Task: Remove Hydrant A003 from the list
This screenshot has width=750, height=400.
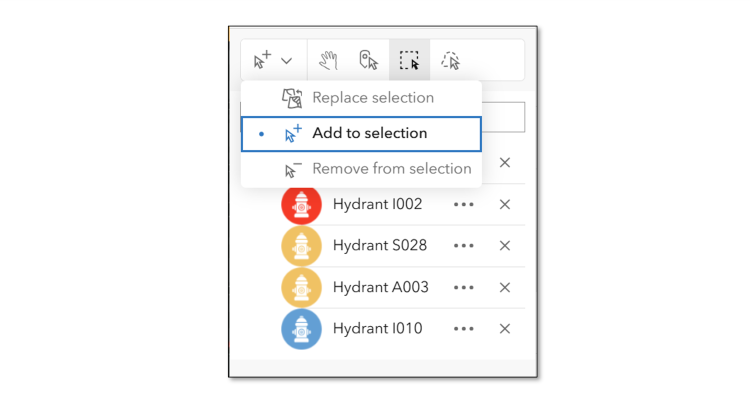Action: (505, 288)
